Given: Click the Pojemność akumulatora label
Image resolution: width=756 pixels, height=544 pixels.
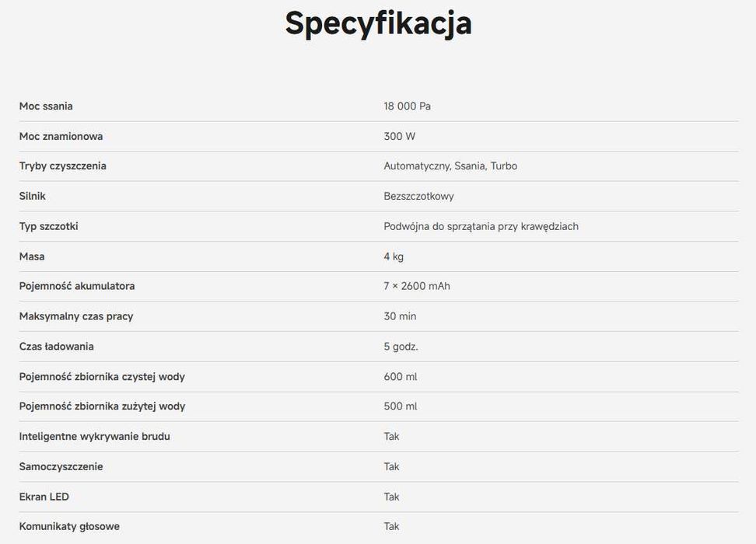Looking at the screenshot, I should coord(77,286).
